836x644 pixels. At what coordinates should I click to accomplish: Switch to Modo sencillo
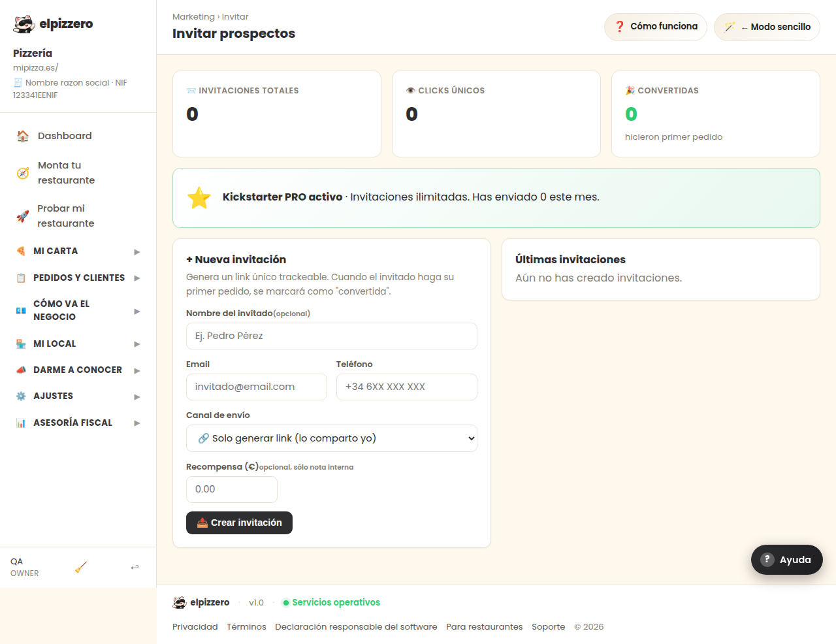[x=767, y=27]
